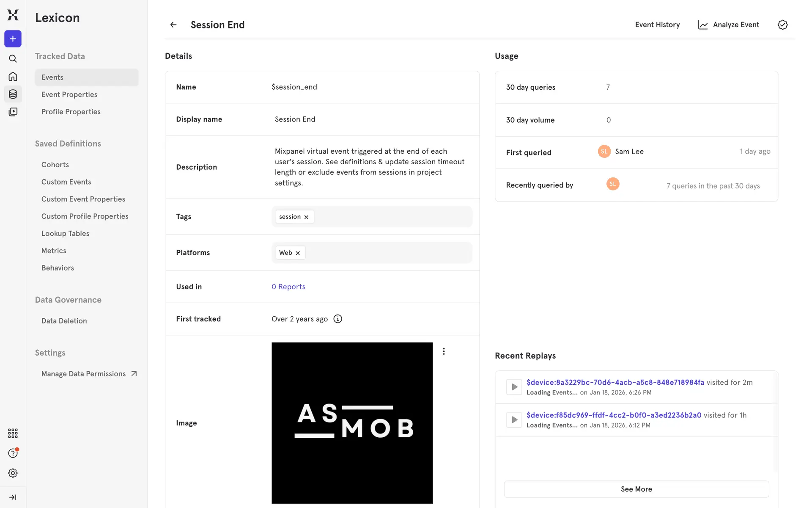The width and height of the screenshot is (812, 508).
Task: Click the Analyze Event button
Action: pos(729,25)
